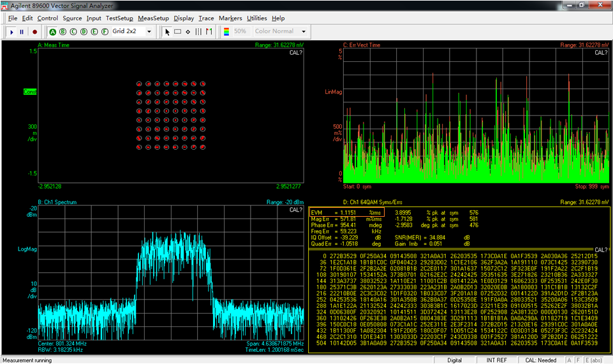
Task: Open the Grid 2x2 layout dropdown
Action: [149, 31]
